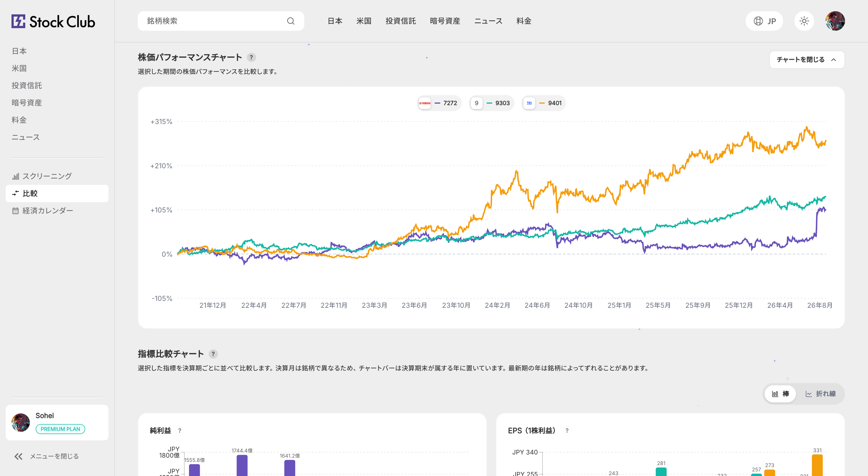Select 暗号資産 in the left sidebar

pos(27,102)
